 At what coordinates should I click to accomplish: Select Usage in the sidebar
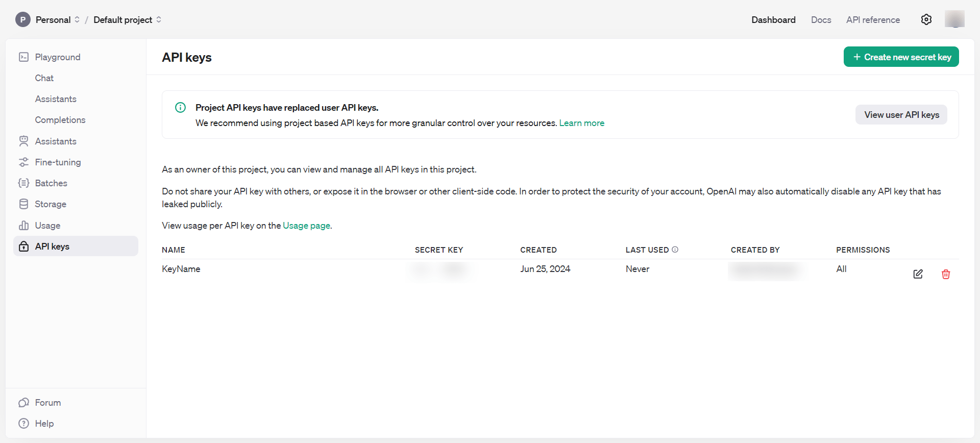(x=47, y=226)
